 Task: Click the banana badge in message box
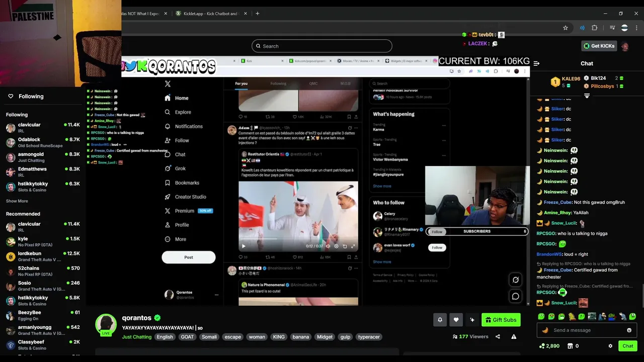[x=545, y=330]
